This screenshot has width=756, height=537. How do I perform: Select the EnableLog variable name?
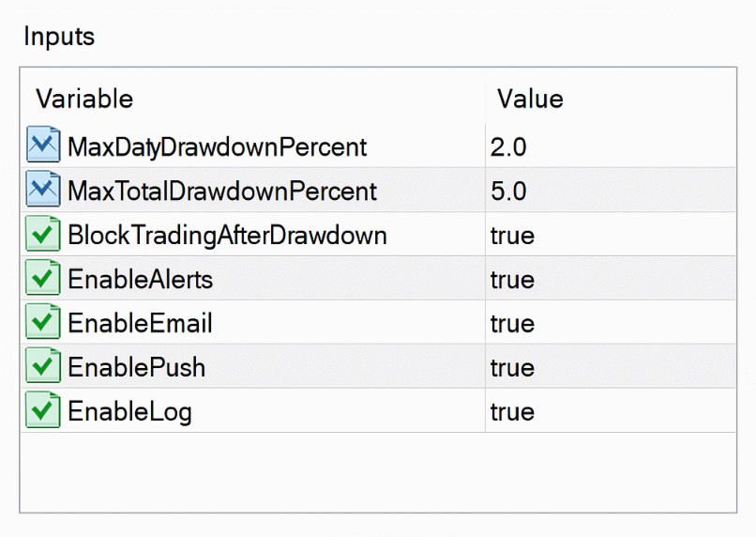pyautogui.click(x=130, y=412)
